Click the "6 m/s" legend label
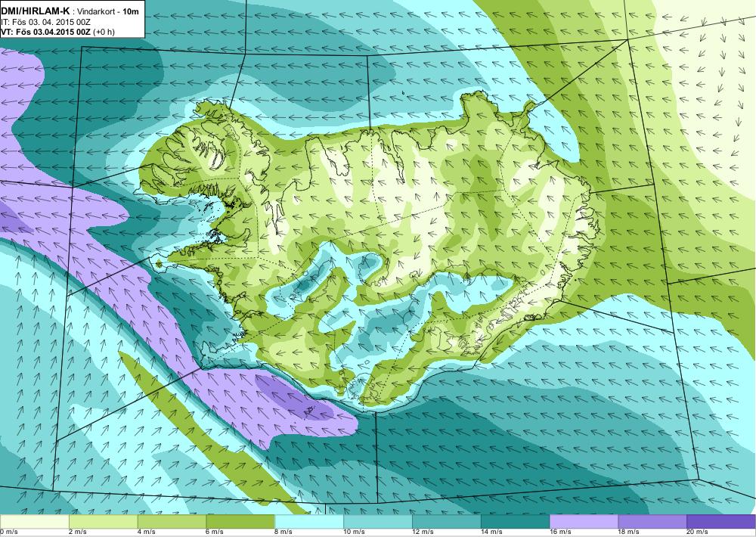 pyautogui.click(x=215, y=532)
